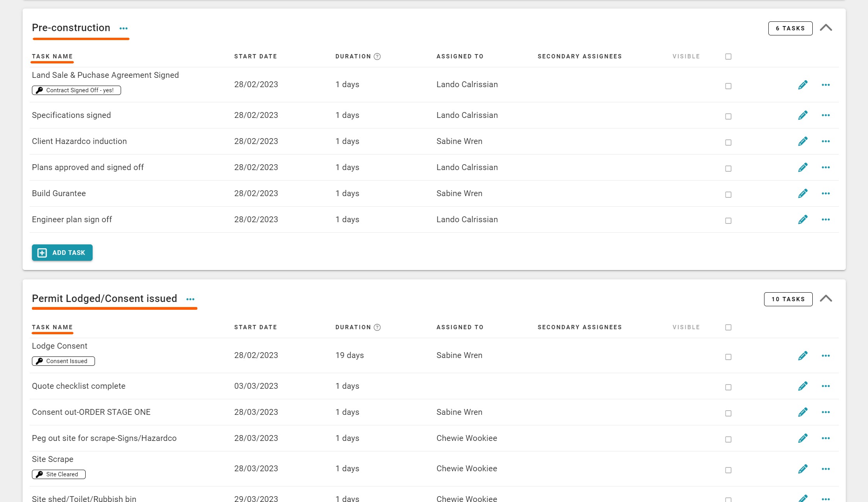This screenshot has width=868, height=502.
Task: Click the Add Task button
Action: [x=62, y=253]
